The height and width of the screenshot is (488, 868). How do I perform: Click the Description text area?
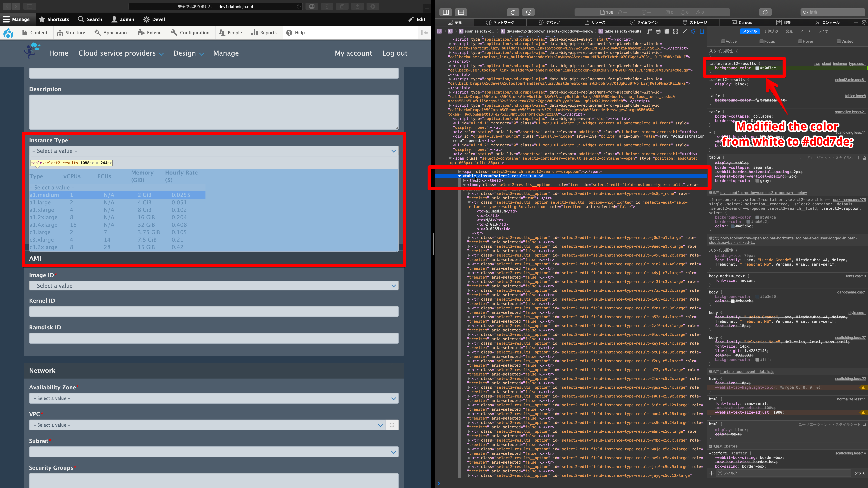coord(214,112)
